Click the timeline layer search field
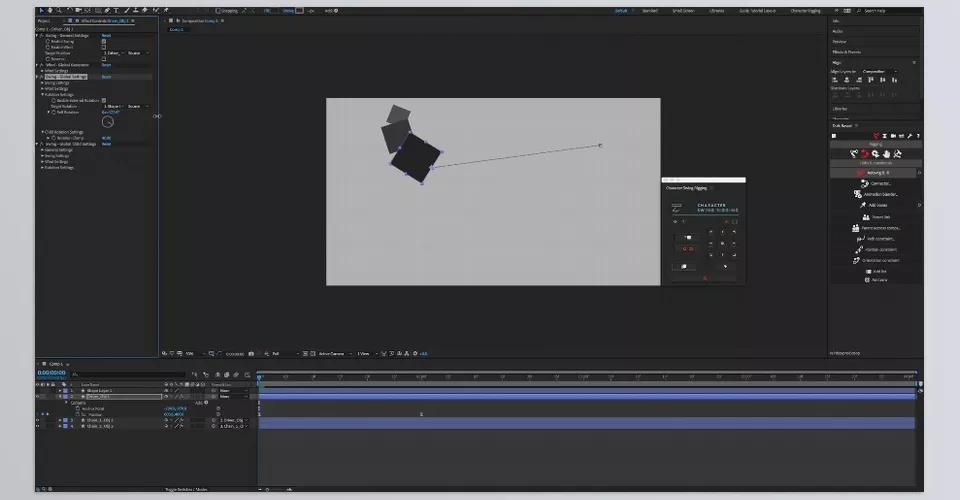This screenshot has height=500, width=960. click(127, 375)
